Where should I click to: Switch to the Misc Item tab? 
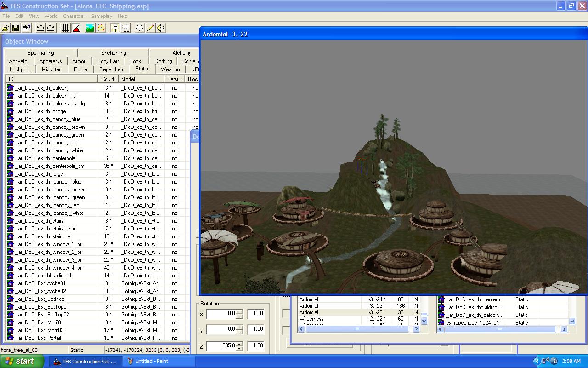click(52, 69)
